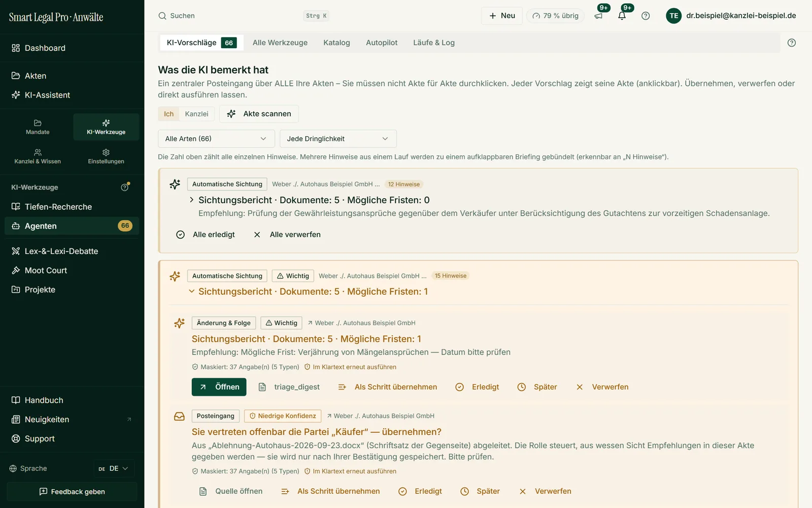Open help icon beside the tab bar

pos(791,43)
